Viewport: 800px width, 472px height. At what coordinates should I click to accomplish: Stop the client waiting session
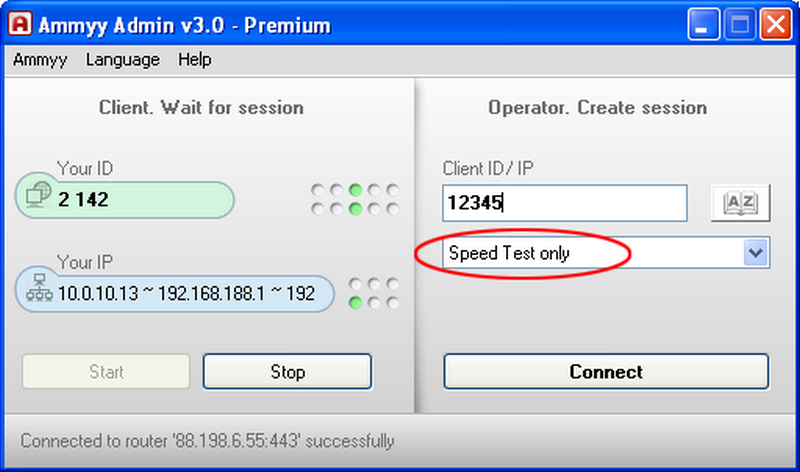pos(287,371)
